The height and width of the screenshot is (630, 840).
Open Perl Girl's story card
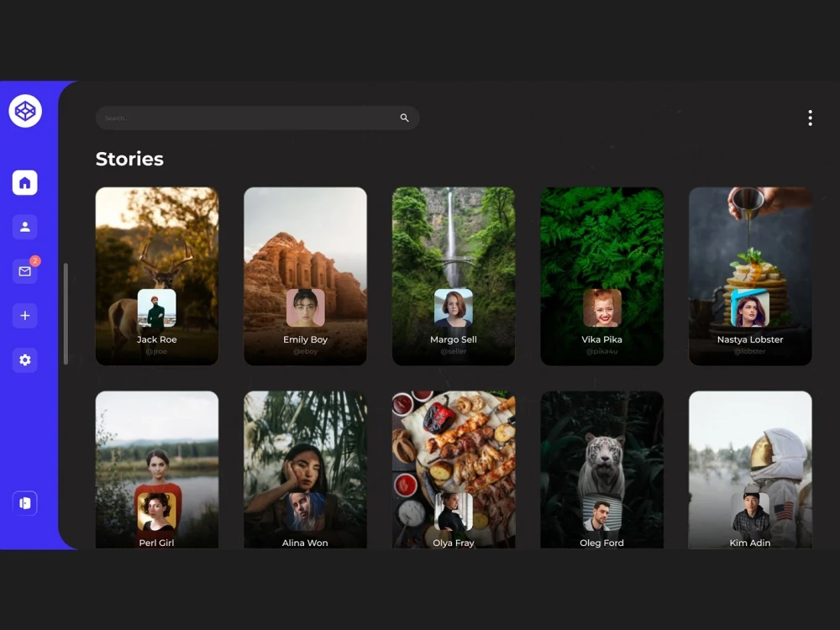pos(157,470)
